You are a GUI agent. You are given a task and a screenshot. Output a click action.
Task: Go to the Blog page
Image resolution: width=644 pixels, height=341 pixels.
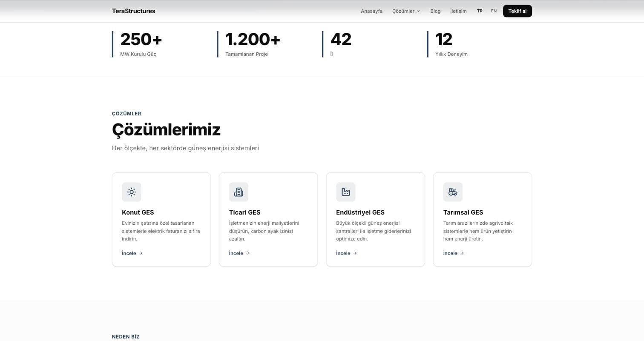(435, 11)
